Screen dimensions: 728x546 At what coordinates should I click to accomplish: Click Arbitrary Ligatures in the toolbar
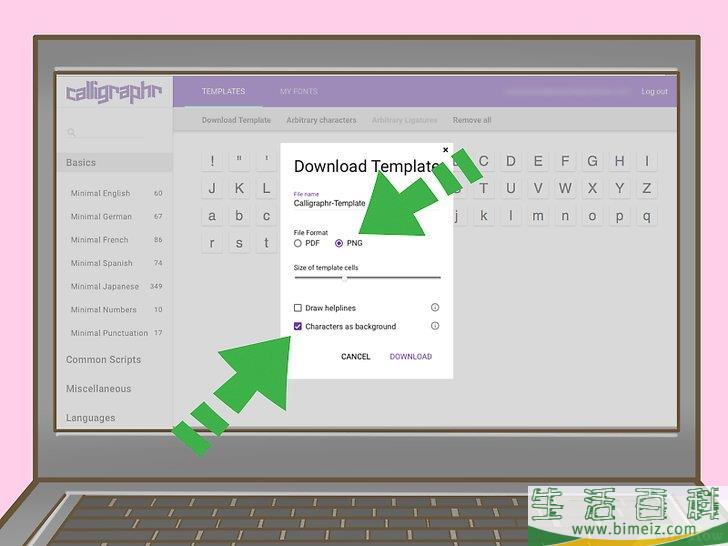[x=404, y=120]
